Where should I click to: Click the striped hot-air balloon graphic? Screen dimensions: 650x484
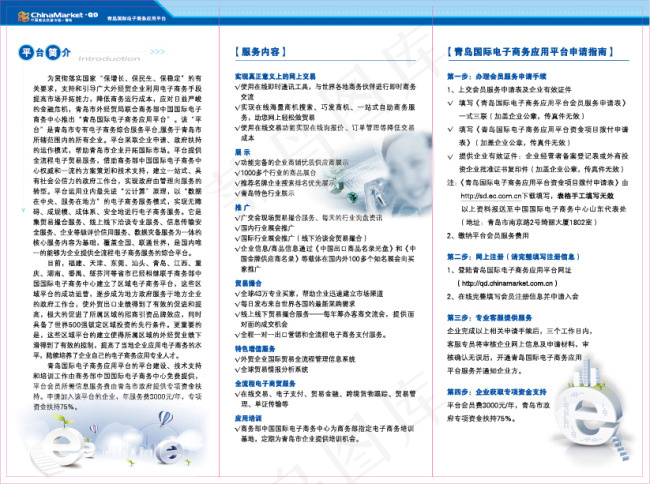coord(165,418)
